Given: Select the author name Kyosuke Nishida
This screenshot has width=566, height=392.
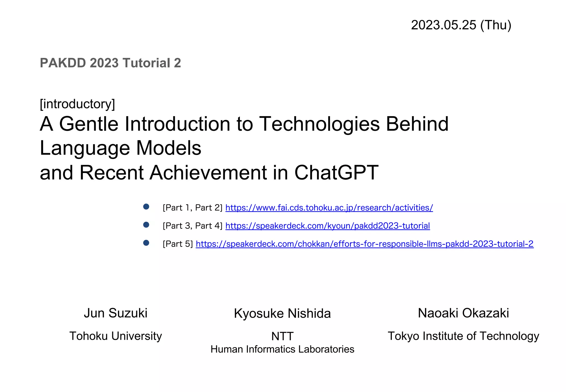Looking at the screenshot, I should pyautogui.click(x=282, y=313).
